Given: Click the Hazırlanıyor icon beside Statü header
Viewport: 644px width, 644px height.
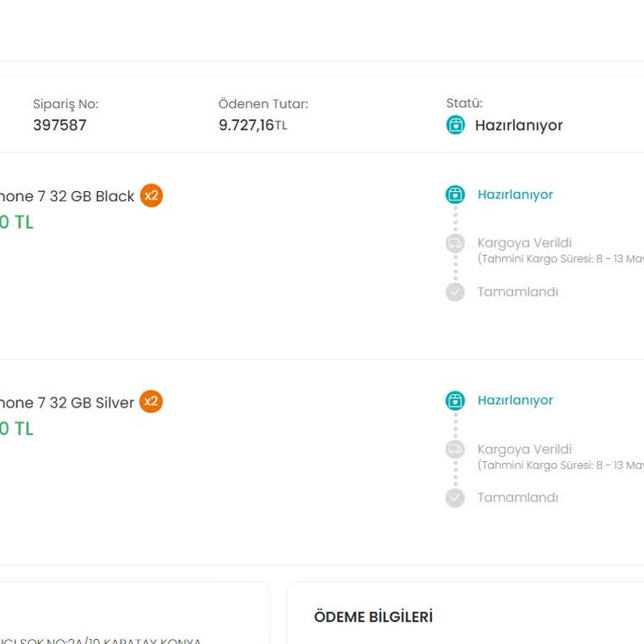Looking at the screenshot, I should click(x=455, y=125).
